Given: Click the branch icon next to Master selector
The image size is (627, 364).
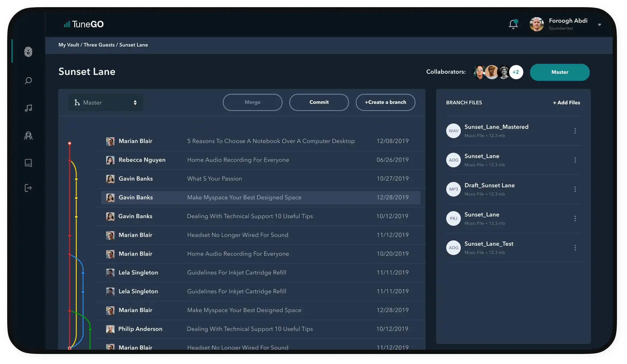Looking at the screenshot, I should coord(77,102).
